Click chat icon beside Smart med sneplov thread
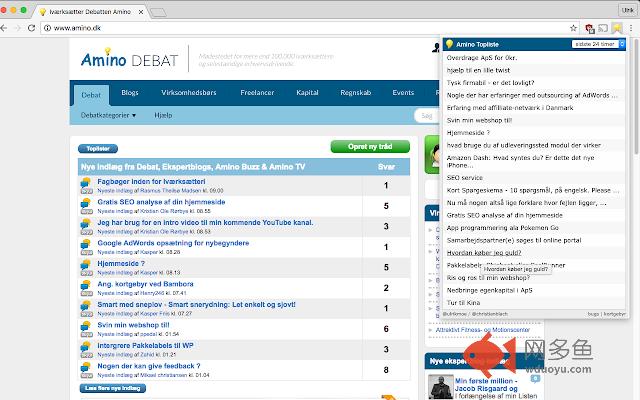640x400 pixels. tap(86, 308)
